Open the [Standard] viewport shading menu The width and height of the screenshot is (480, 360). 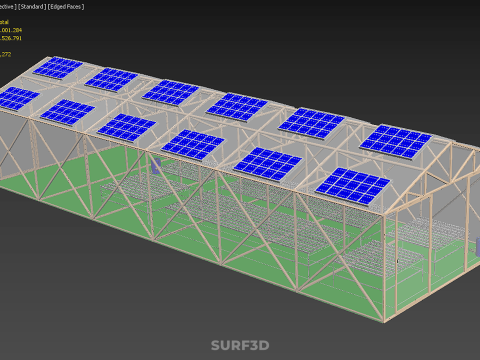pyautogui.click(x=32, y=7)
